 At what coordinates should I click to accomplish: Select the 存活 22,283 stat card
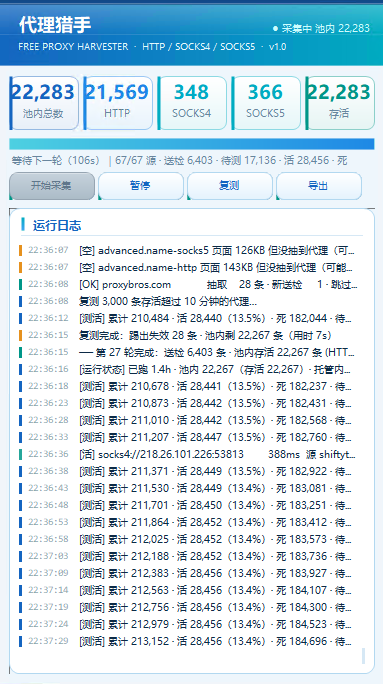click(340, 103)
